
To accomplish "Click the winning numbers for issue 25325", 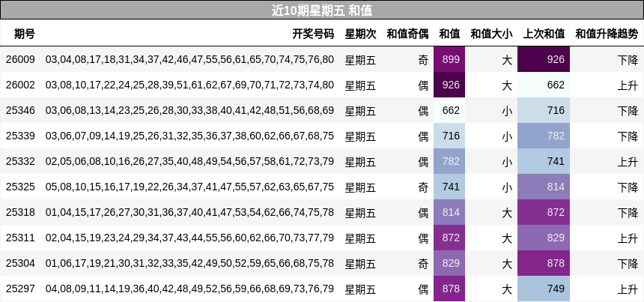I will click(189, 187).
